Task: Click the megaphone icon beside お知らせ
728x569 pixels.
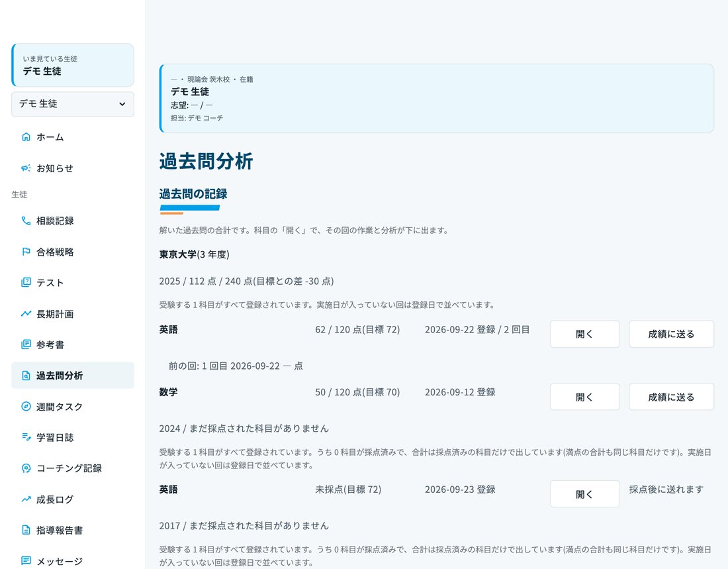Action: pos(26,168)
